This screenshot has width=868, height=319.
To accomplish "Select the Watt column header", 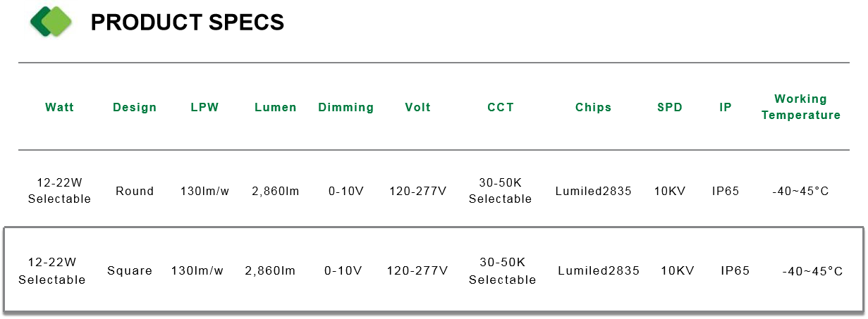I will click(x=59, y=108).
